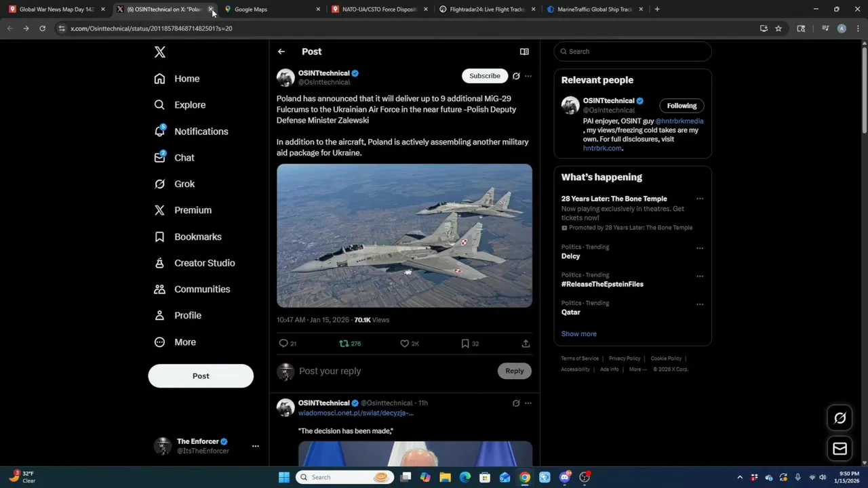Open the Windows Start menu

284,477
